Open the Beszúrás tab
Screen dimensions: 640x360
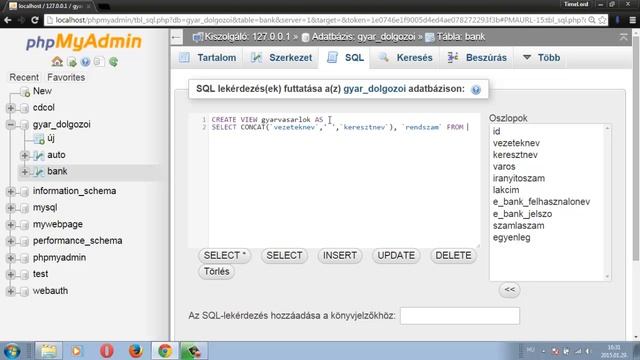477,58
